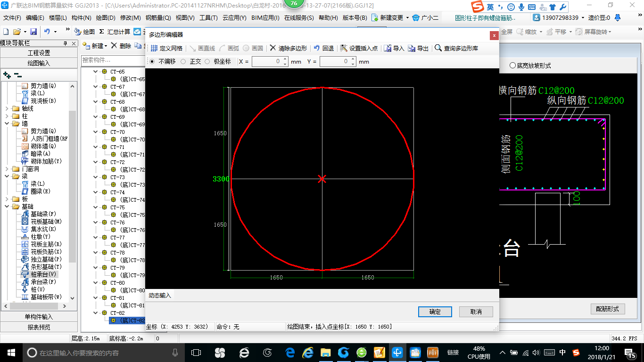
Task: Click the Windows Start button
Action: [11, 352]
